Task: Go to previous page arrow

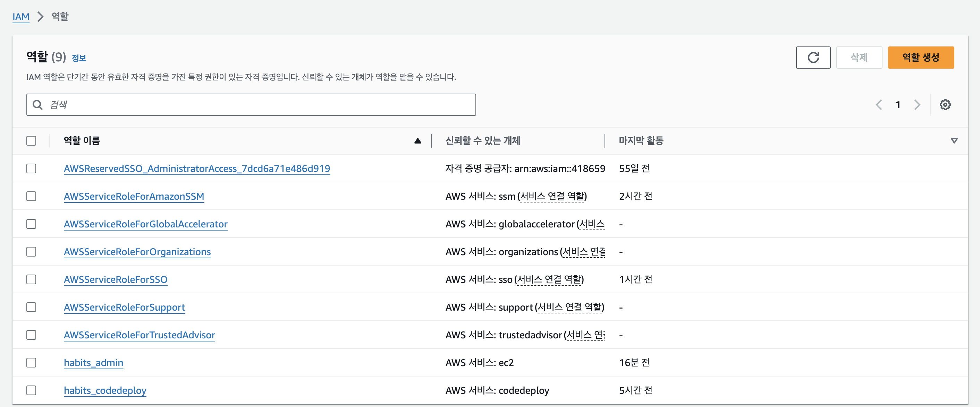Action: click(878, 104)
